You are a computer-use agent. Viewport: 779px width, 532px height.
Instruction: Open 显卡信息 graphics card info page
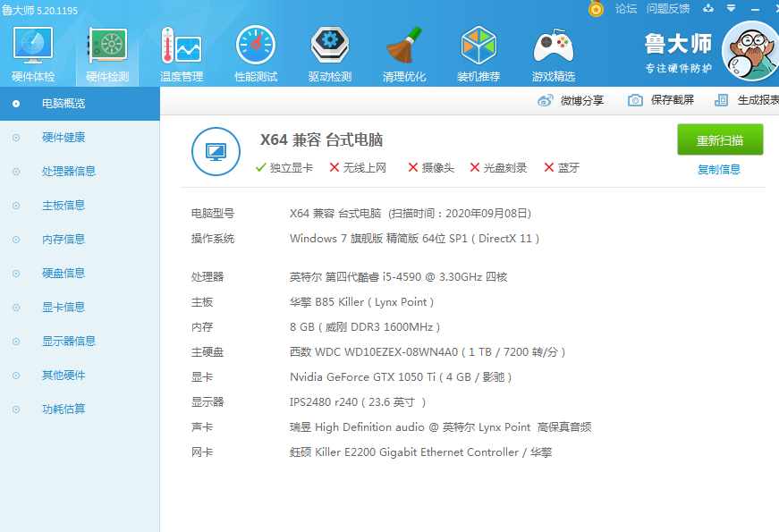(64, 307)
